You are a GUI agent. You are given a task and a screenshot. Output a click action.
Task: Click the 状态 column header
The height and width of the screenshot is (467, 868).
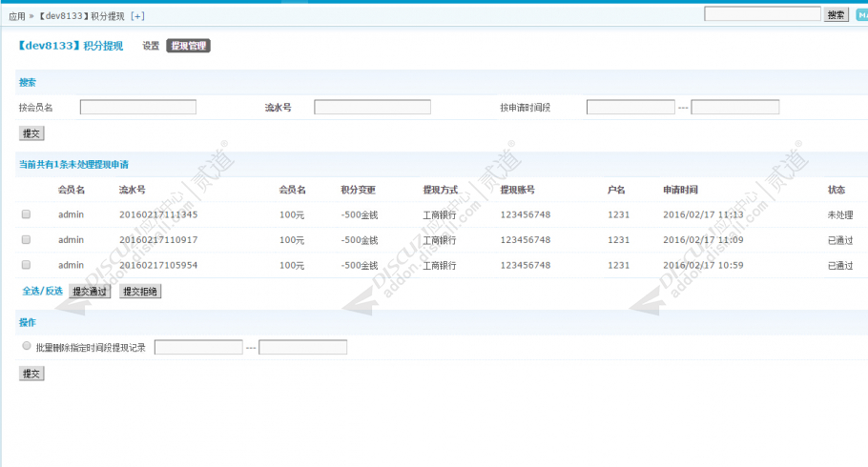(837, 190)
